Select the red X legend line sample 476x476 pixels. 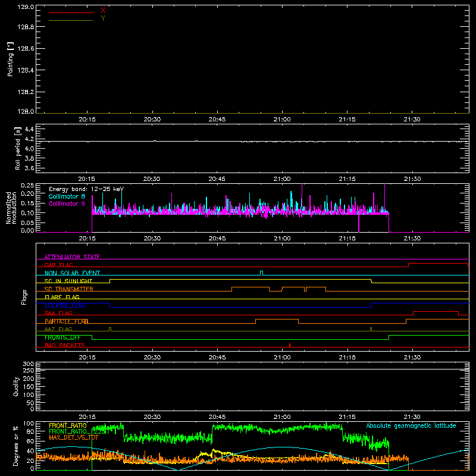click(71, 12)
